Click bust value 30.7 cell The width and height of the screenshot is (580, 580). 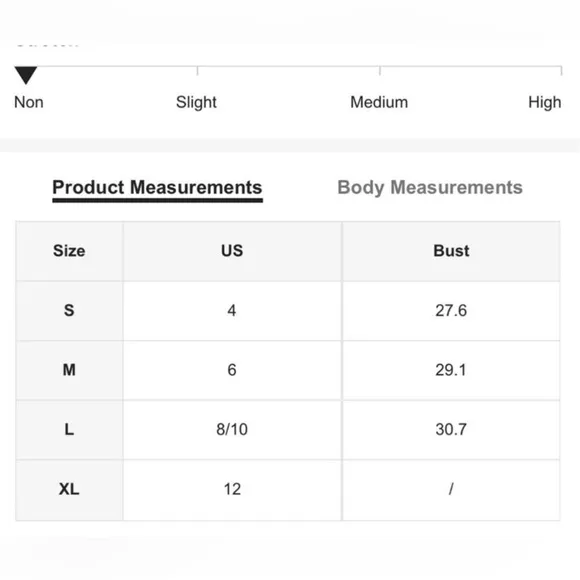[x=451, y=430]
